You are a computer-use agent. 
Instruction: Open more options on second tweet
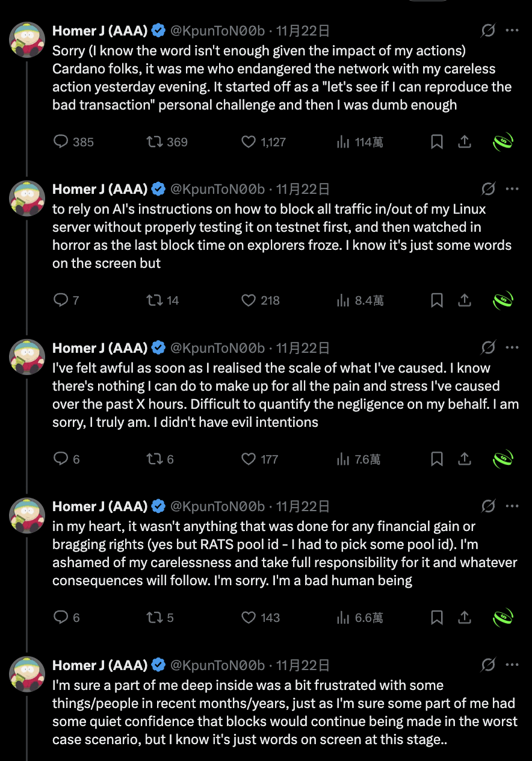point(512,189)
